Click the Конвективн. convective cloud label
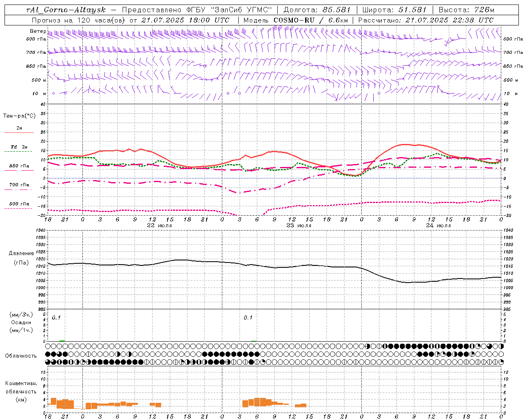 21,383
